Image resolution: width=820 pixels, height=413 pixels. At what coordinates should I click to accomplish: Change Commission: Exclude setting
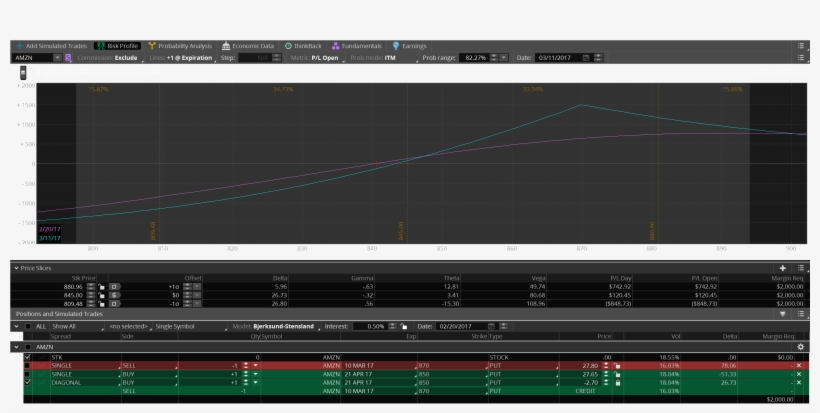click(x=110, y=58)
